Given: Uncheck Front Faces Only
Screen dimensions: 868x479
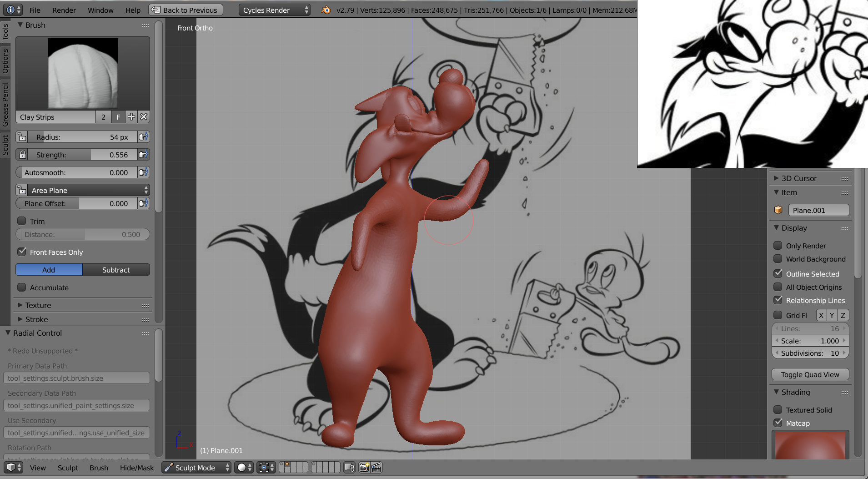Looking at the screenshot, I should pyautogui.click(x=22, y=252).
